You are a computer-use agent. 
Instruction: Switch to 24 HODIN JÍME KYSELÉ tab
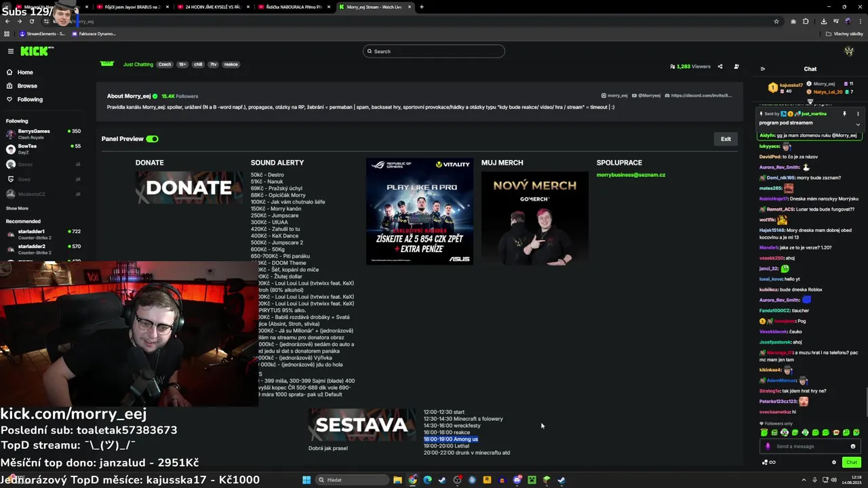pos(212,7)
